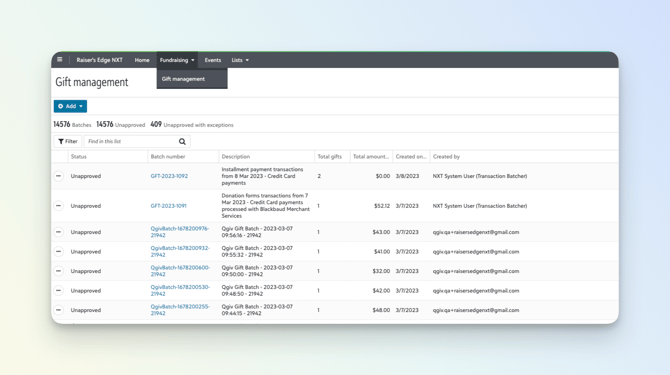Open batch GFT-2023-1092
The width and height of the screenshot is (670, 375).
[169, 176]
